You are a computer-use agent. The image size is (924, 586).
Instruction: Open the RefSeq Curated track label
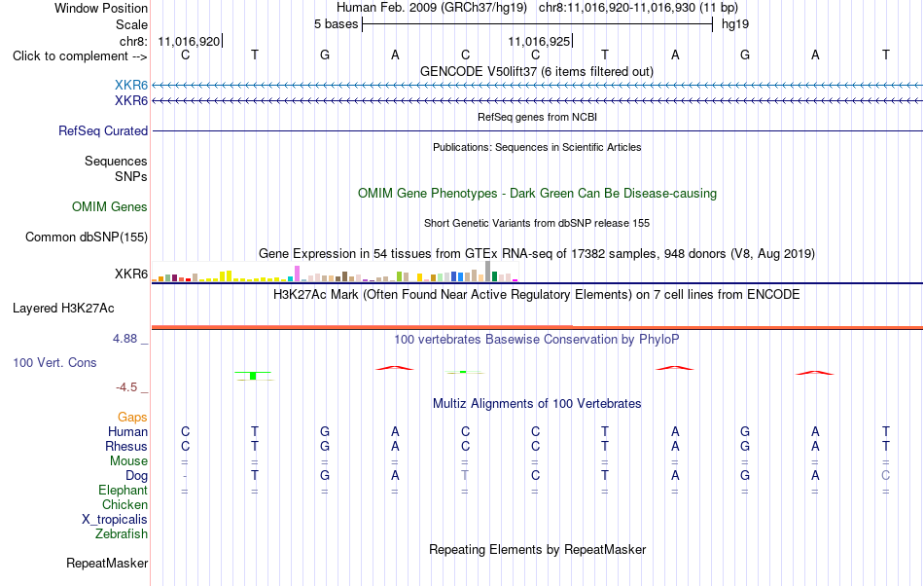click(102, 130)
